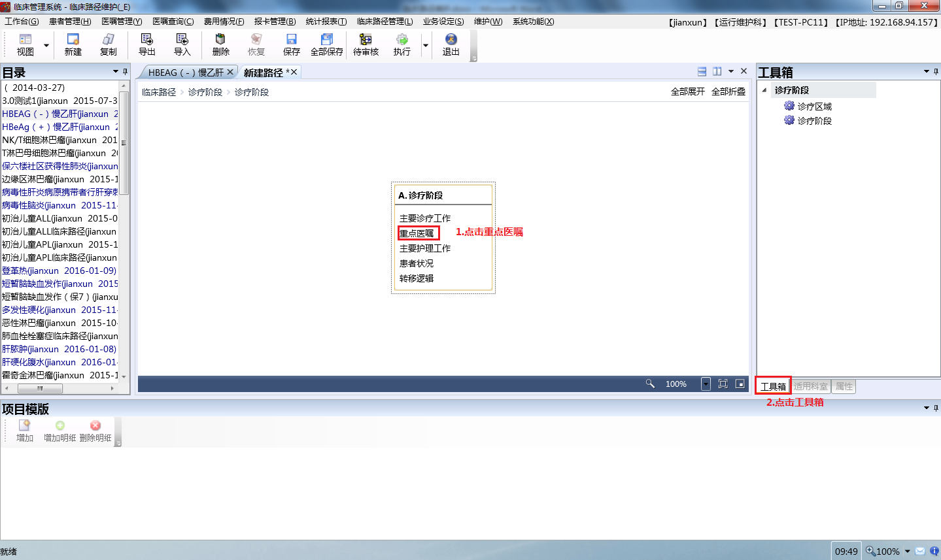Click 增加明细 in 项目模版 toolbar
Viewport: 941px width, 560px height.
60,431
